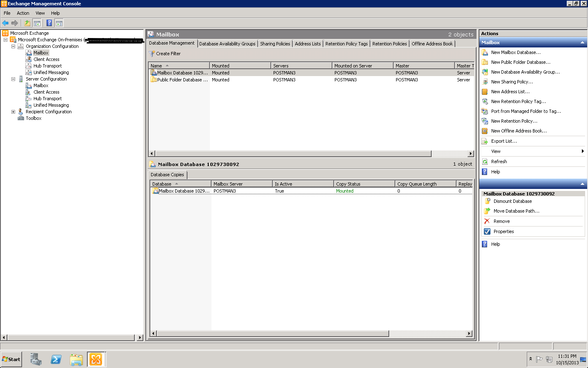
Task: Open the Retention Policy Tags tab
Action: coord(347,44)
